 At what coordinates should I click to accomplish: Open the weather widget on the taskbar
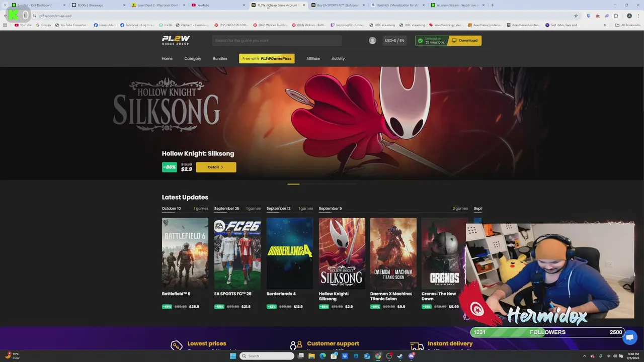coord(12,356)
